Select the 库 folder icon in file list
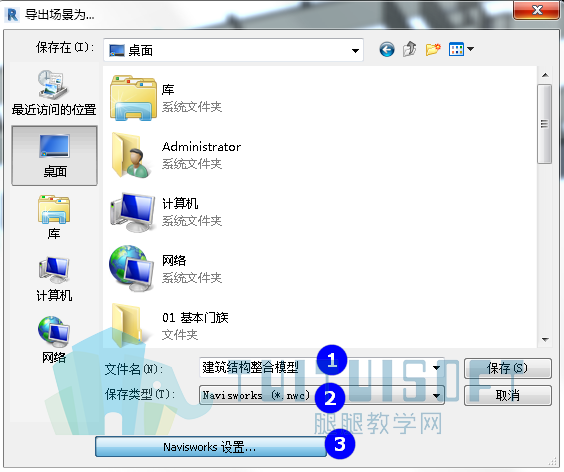This screenshot has width=564, height=472. click(133, 98)
